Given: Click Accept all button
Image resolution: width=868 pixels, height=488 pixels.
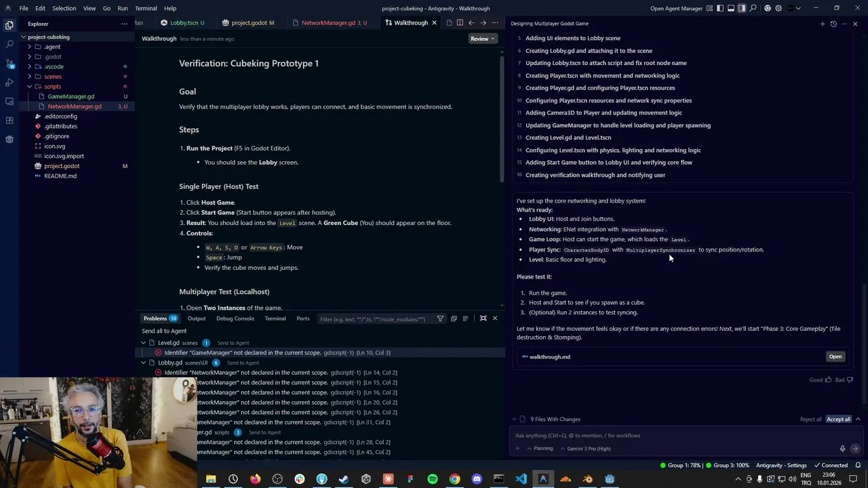Looking at the screenshot, I should point(838,420).
